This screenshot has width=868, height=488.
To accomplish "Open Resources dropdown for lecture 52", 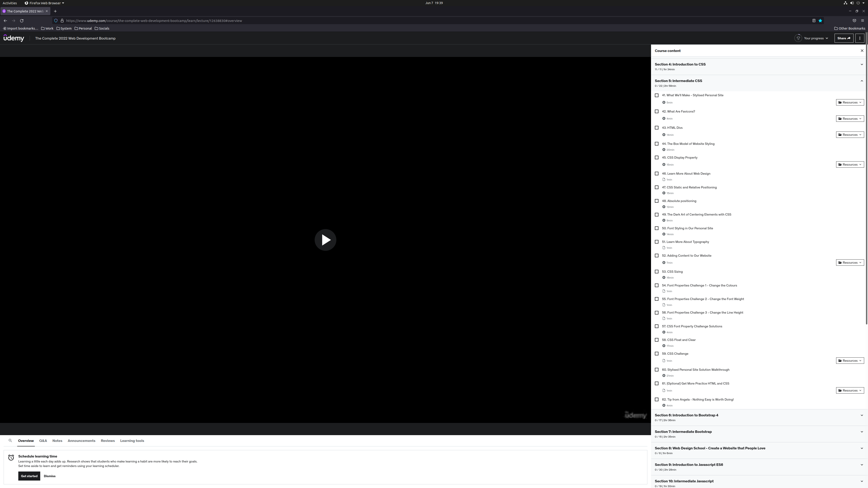I will pyautogui.click(x=850, y=263).
